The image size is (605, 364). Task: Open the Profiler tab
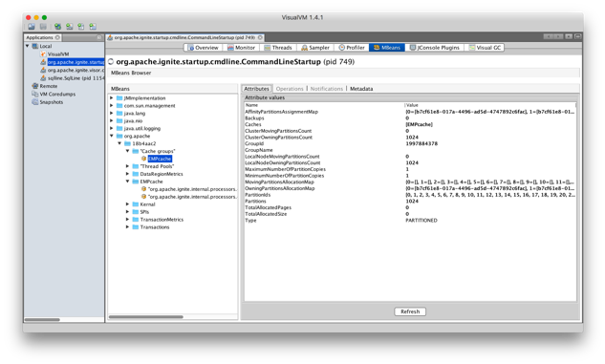tap(352, 48)
